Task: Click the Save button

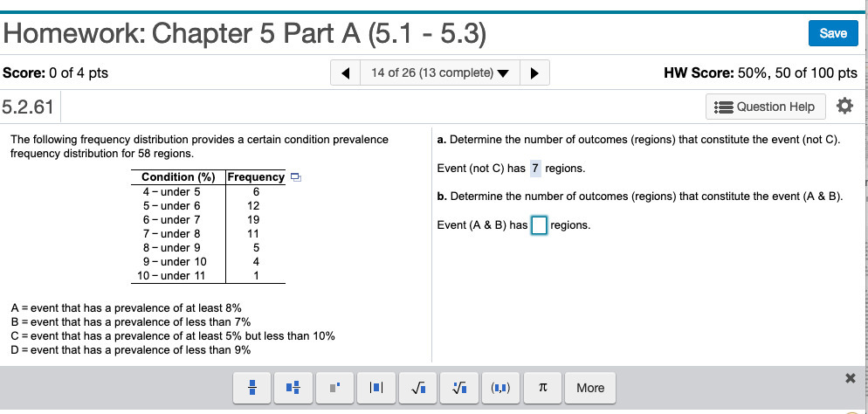Action: point(832,32)
